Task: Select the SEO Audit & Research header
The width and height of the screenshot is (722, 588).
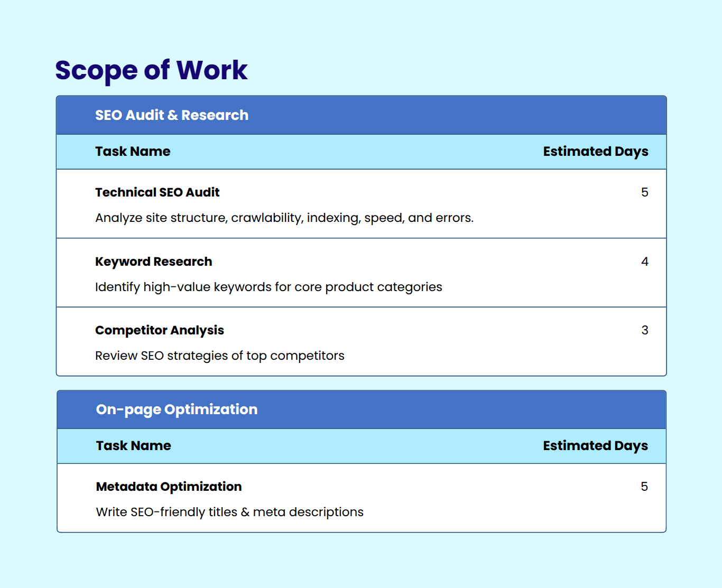Action: (171, 115)
